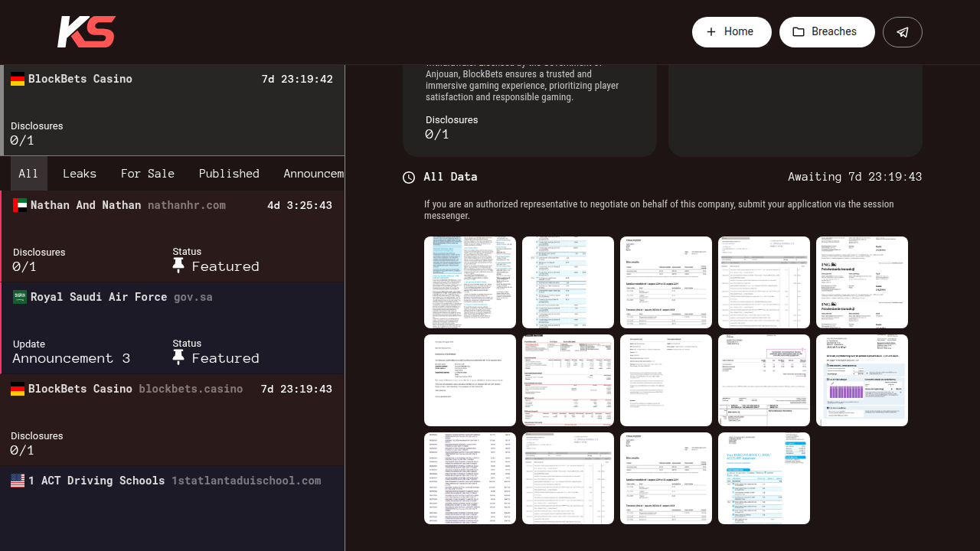Click the folder icon in Breaches button
This screenshot has height=551, width=980.
pyautogui.click(x=799, y=32)
